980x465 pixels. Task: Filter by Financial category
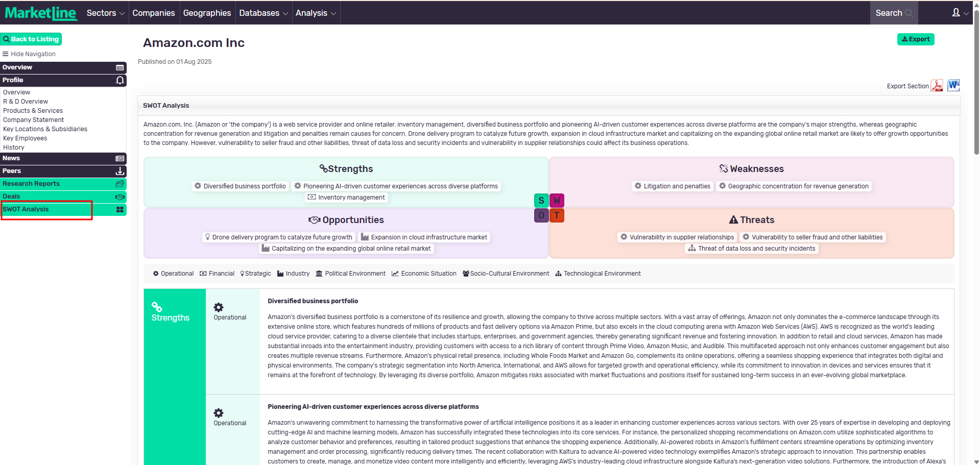[x=217, y=274]
